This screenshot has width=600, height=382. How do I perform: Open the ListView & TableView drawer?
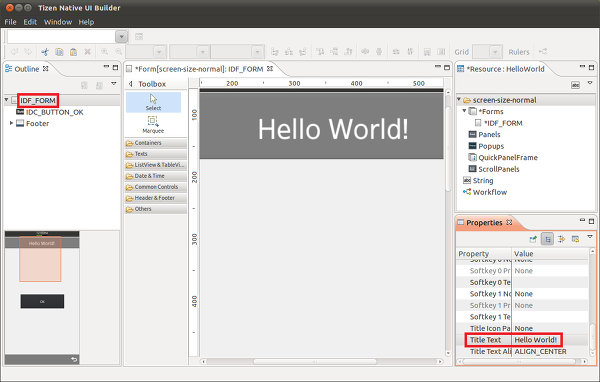pos(156,165)
